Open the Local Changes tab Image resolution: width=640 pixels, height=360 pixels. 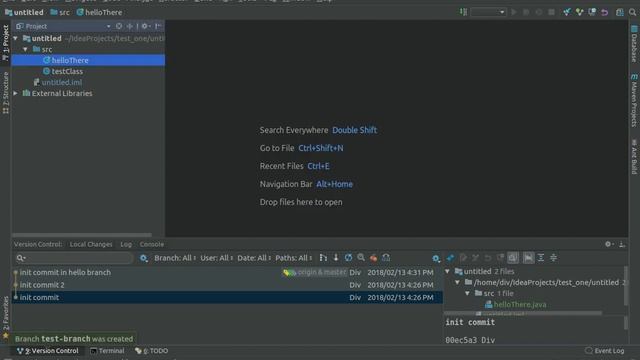(x=91, y=244)
